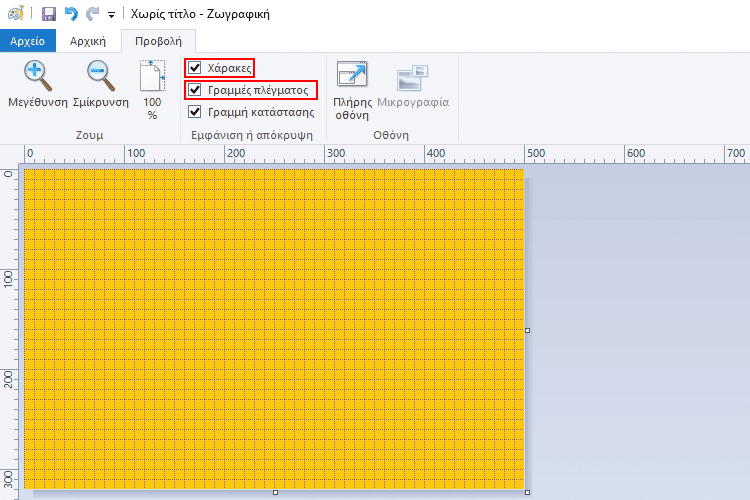Click the Εμφάνιση ή απόκρυψη group label
The height and width of the screenshot is (500, 750).
tap(252, 135)
